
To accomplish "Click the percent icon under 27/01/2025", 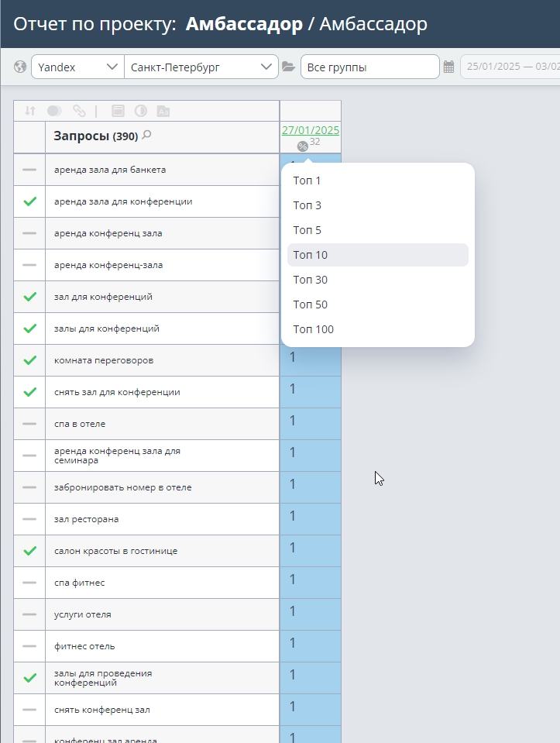I will 303,146.
